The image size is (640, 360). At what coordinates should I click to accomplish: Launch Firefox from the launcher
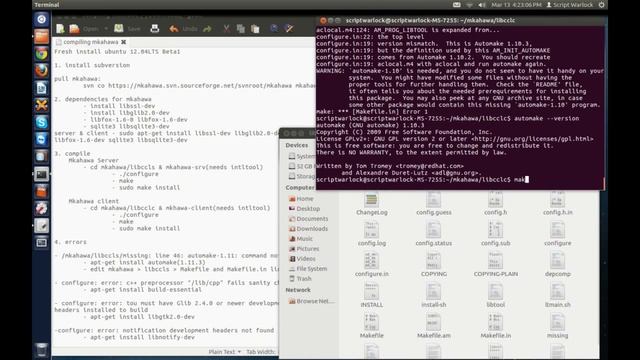41,71
